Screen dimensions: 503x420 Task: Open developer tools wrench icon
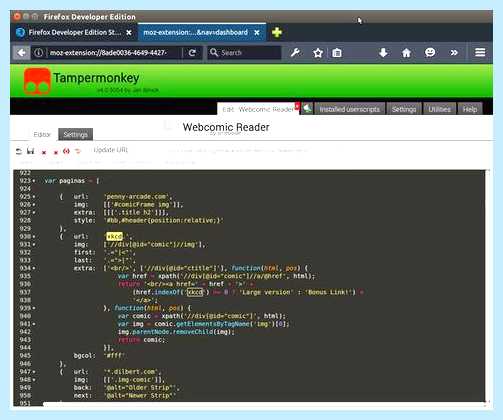[x=296, y=53]
